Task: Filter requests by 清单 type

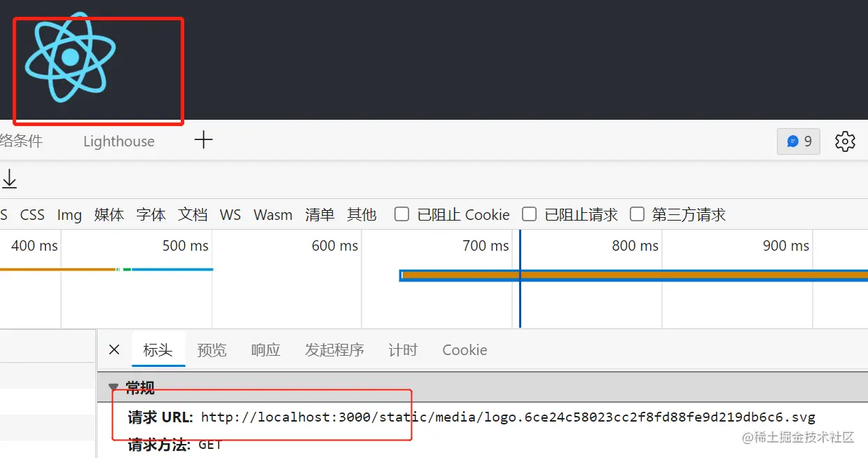Action: (x=319, y=215)
